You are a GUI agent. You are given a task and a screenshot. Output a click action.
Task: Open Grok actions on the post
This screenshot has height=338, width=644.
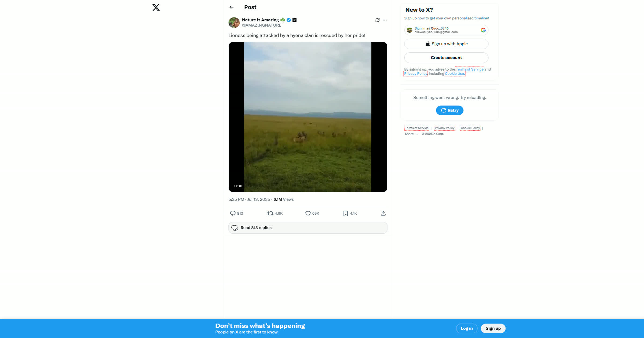pos(377,20)
